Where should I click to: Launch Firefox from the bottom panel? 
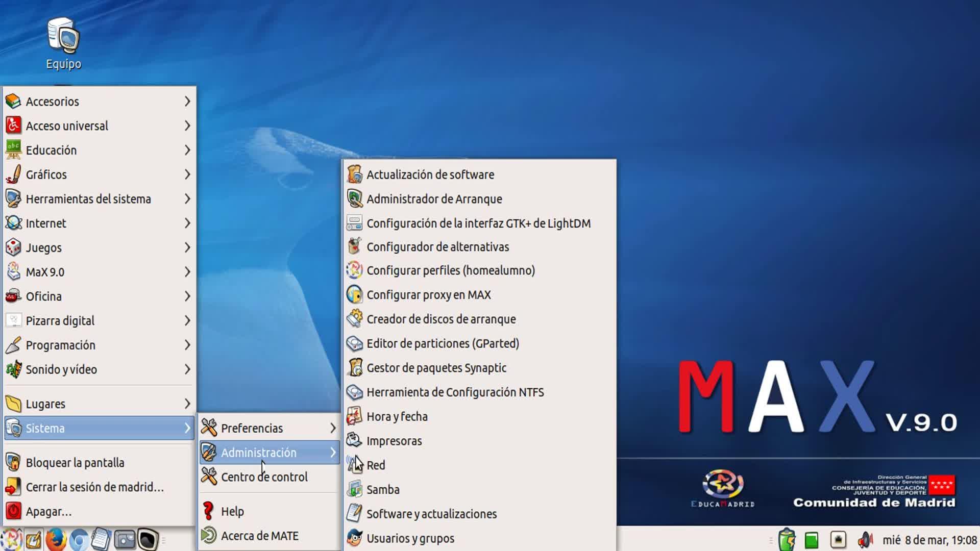(x=56, y=539)
